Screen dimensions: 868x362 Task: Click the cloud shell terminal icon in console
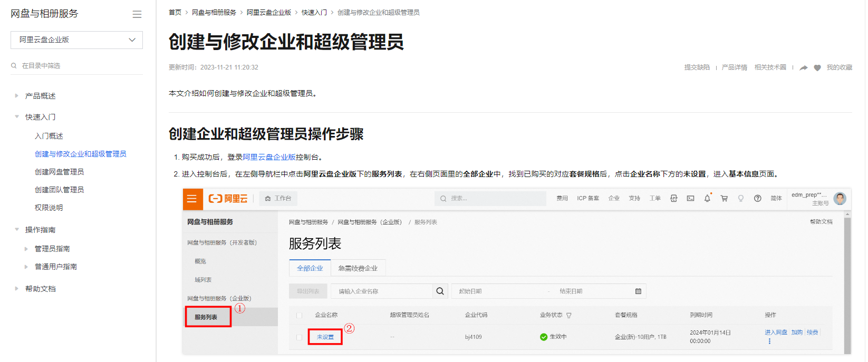point(690,199)
